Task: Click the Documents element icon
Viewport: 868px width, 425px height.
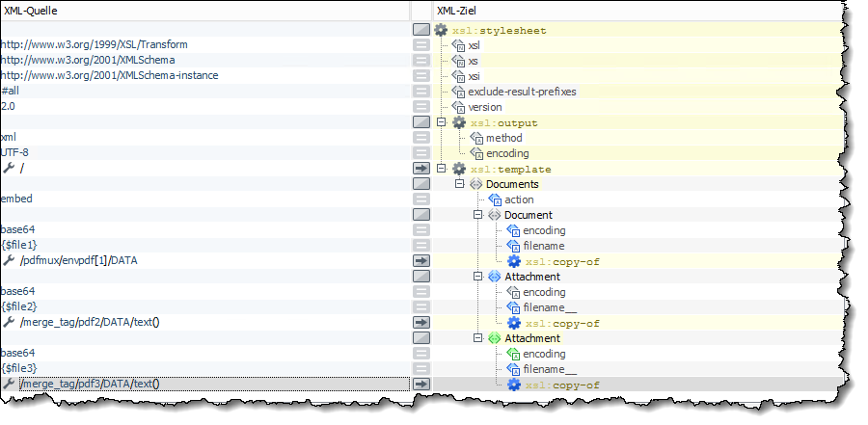Action: click(475, 184)
